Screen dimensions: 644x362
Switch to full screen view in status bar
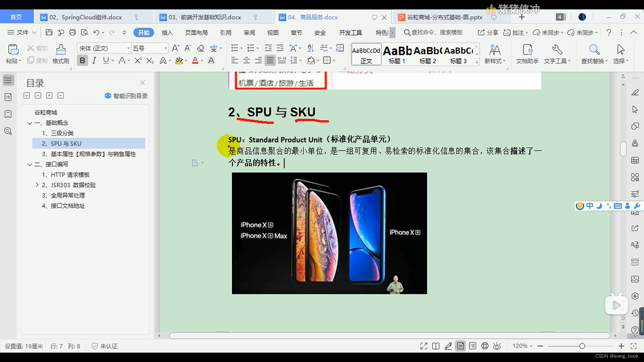[424, 346]
